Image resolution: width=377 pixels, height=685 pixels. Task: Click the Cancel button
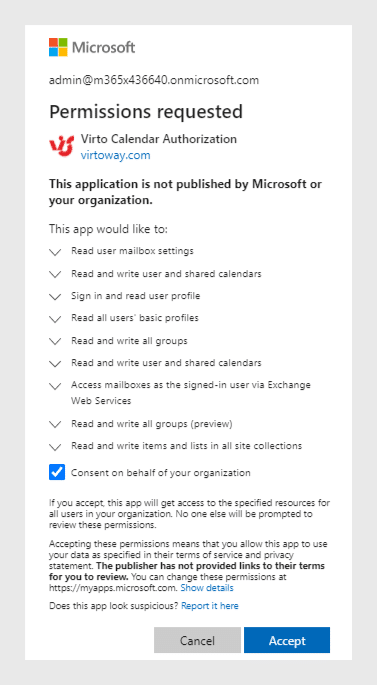[197, 640]
